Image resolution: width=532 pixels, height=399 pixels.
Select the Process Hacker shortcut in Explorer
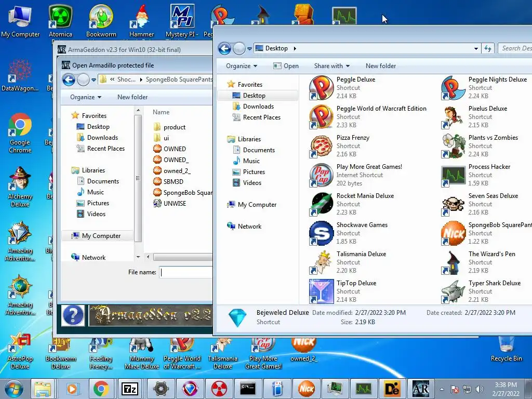click(x=476, y=175)
